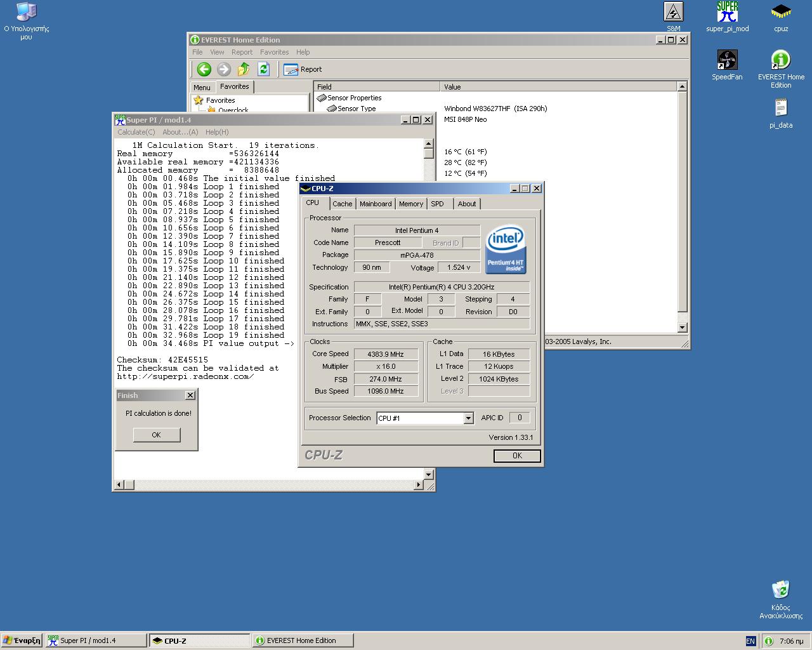The height and width of the screenshot is (650, 812).
Task: Click the Core Speed 4383.9 MHz field
Action: [386, 354]
